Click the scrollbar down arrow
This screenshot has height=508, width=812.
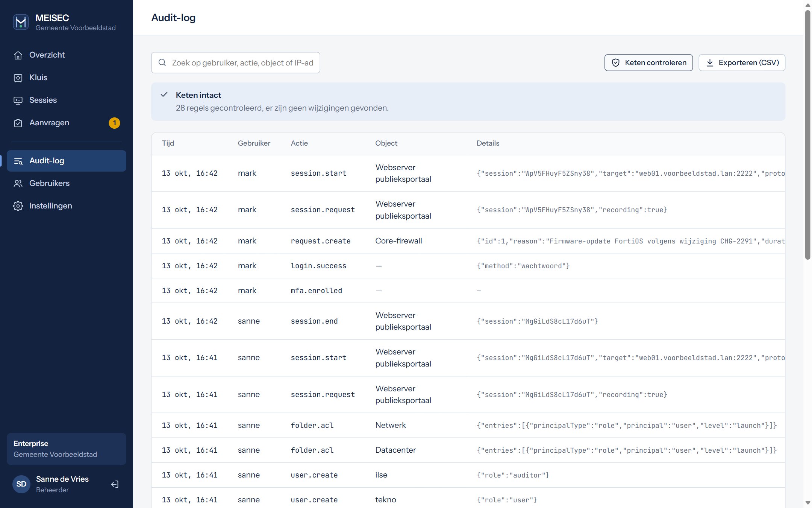[807, 503]
